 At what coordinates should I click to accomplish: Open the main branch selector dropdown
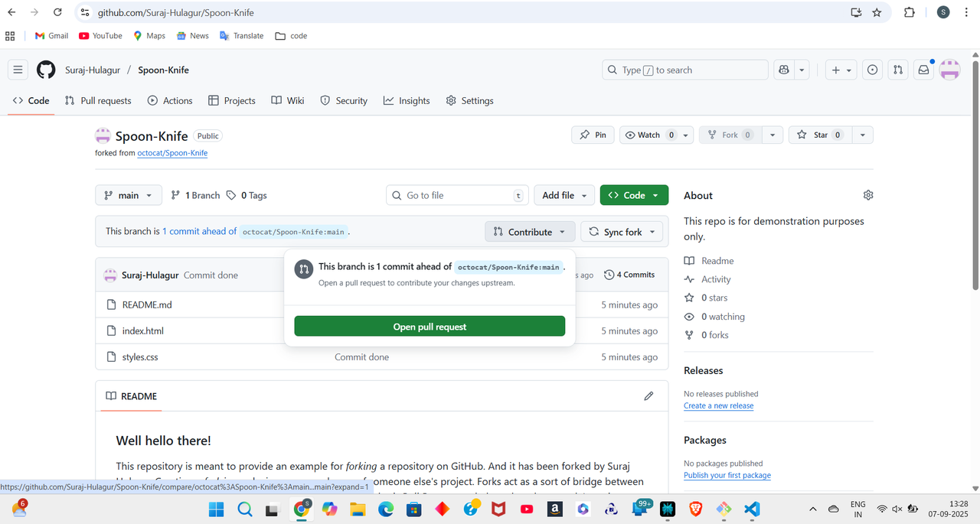pyautogui.click(x=129, y=195)
